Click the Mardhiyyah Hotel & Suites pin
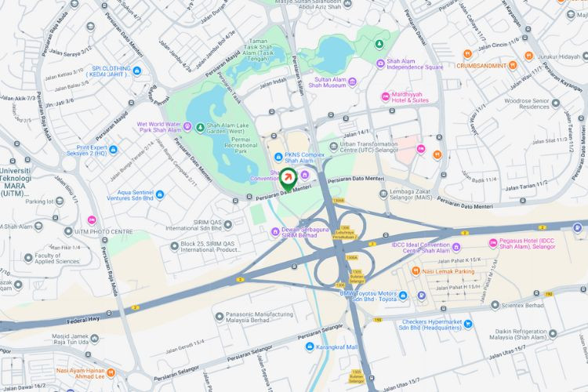588x392 pixels. click(x=386, y=96)
